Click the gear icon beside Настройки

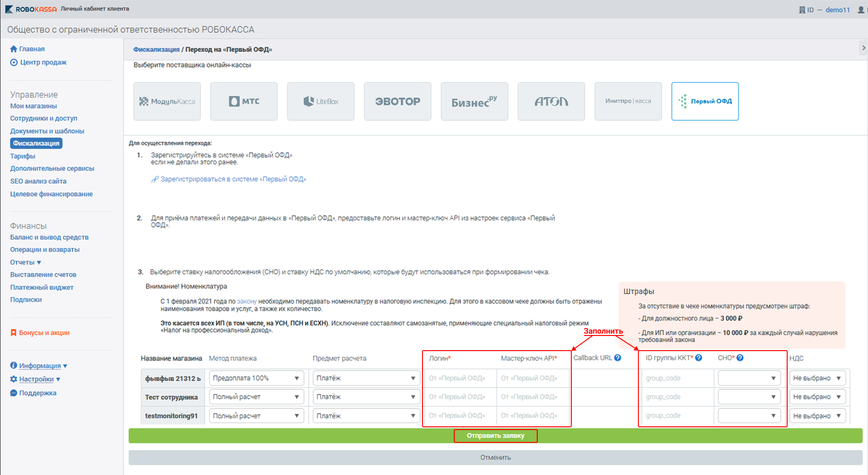(x=14, y=379)
